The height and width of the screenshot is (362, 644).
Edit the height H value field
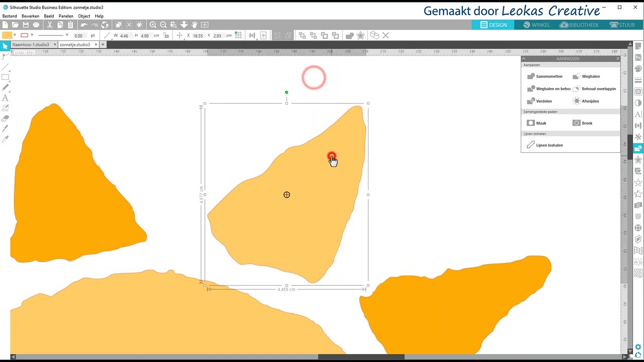click(145, 36)
